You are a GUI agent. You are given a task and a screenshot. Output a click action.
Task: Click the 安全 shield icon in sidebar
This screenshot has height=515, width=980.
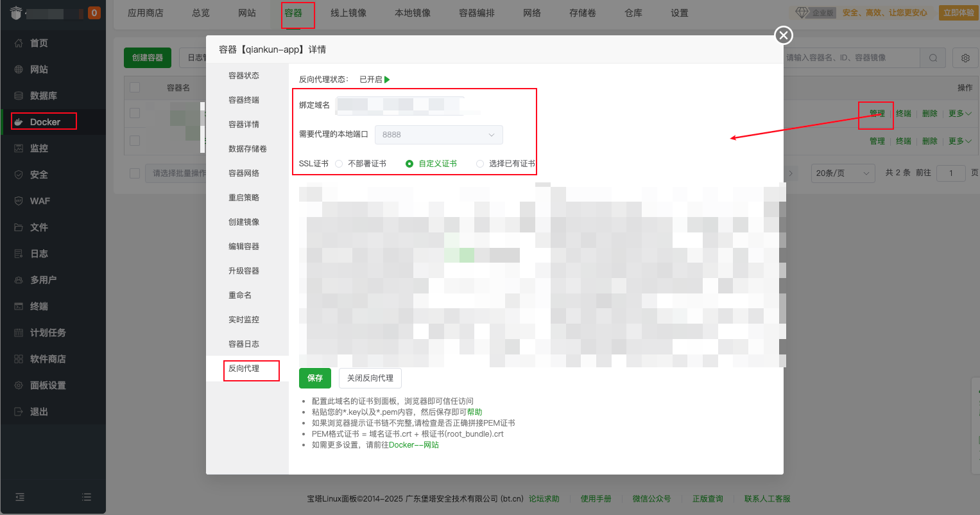[19, 175]
